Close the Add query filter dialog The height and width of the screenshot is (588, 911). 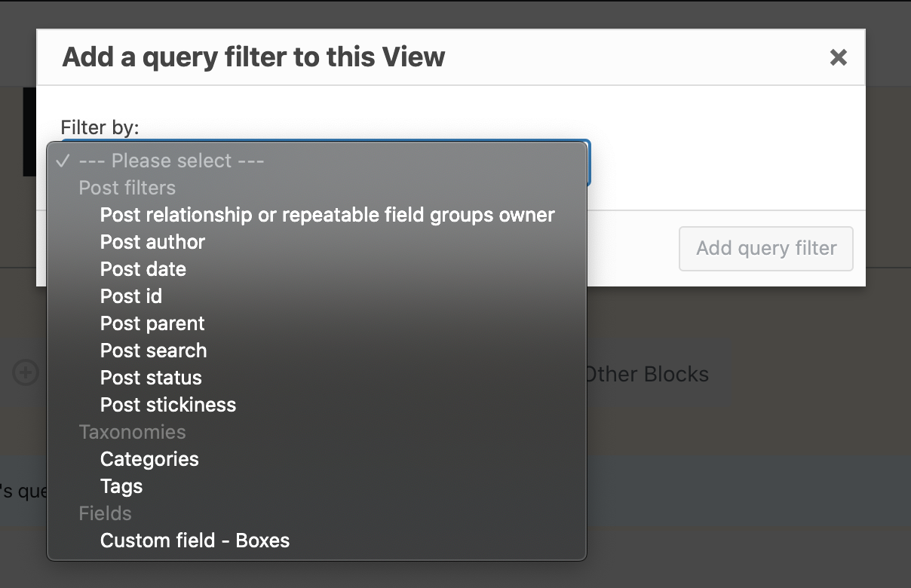[838, 57]
